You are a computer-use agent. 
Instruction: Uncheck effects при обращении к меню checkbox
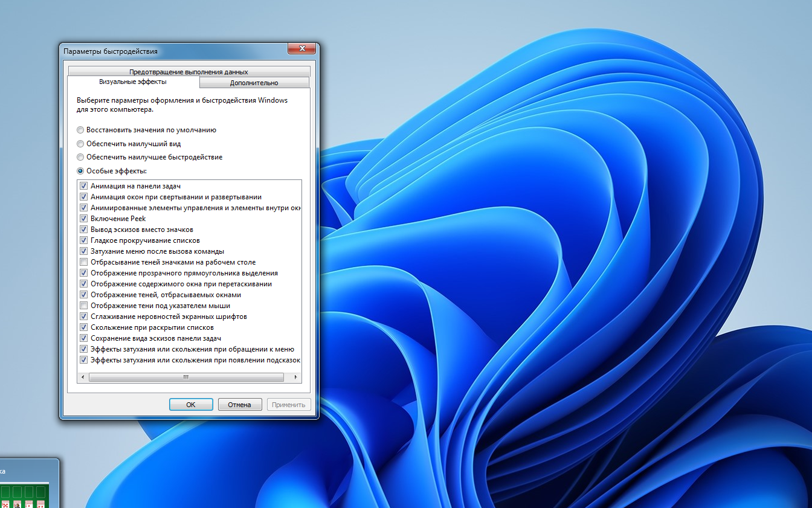[83, 349]
